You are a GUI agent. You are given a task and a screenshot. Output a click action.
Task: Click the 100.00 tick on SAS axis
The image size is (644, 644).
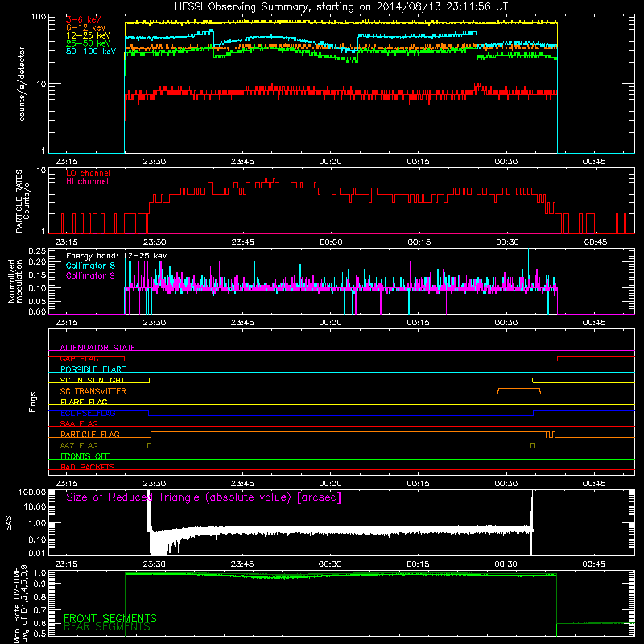(x=32, y=493)
